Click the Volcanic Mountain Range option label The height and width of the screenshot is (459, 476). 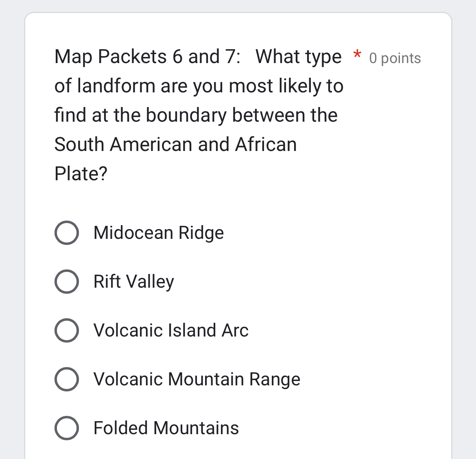[197, 379]
